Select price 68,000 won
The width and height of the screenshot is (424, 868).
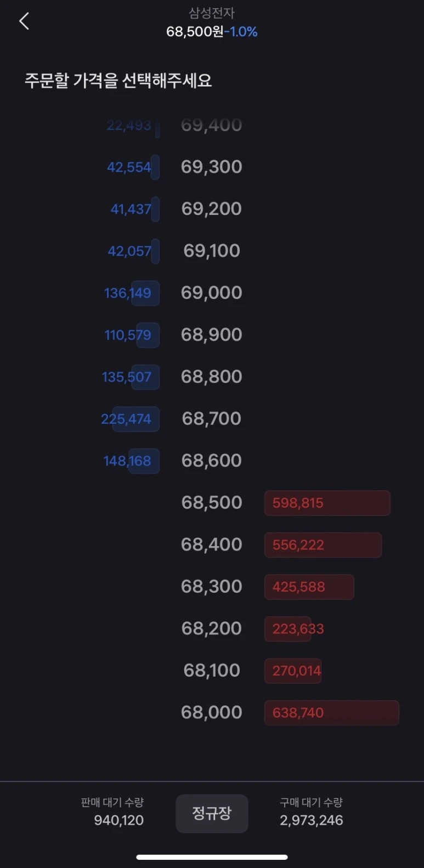click(x=212, y=712)
